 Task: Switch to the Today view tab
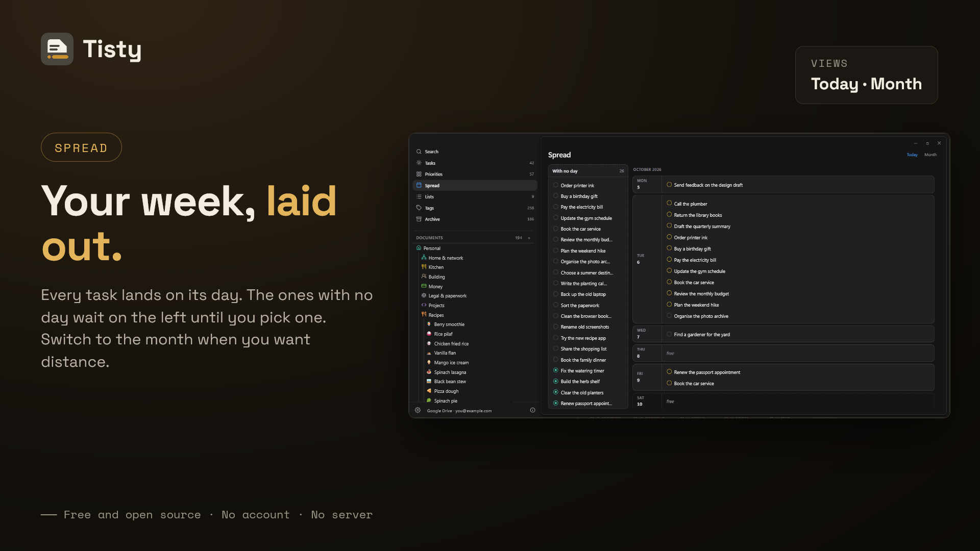point(912,155)
